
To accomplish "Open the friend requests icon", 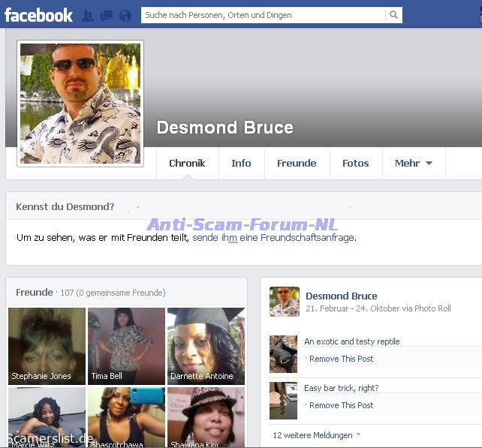I will click(x=88, y=15).
